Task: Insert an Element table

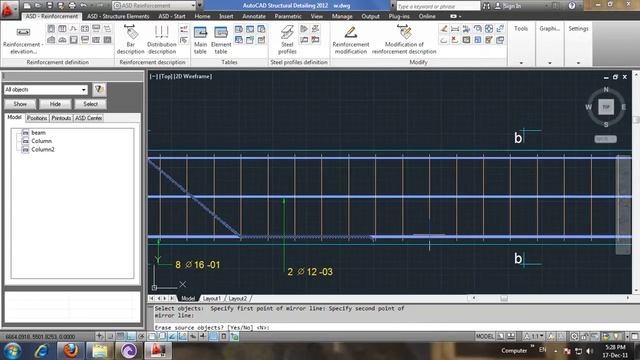Action: [x=221, y=40]
